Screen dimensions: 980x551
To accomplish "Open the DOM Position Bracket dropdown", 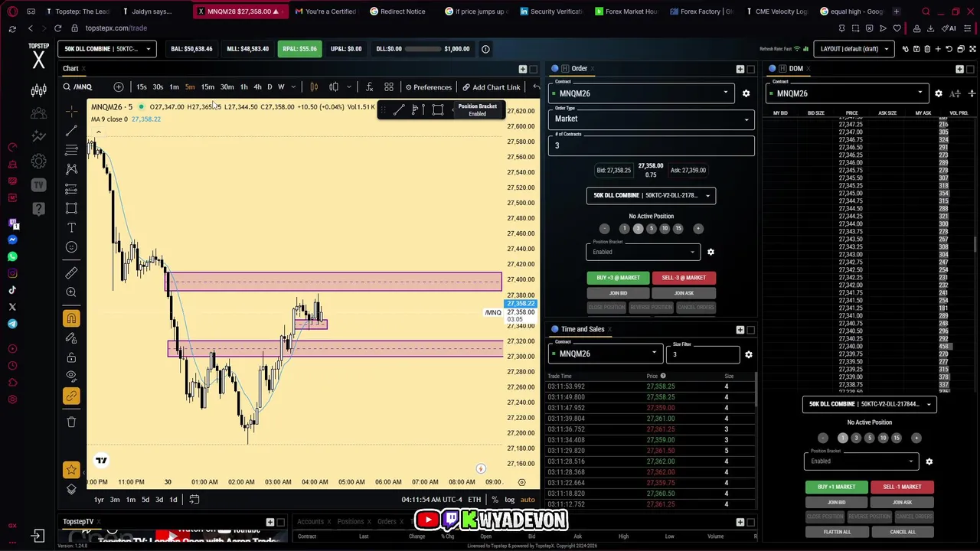I will coord(861,461).
